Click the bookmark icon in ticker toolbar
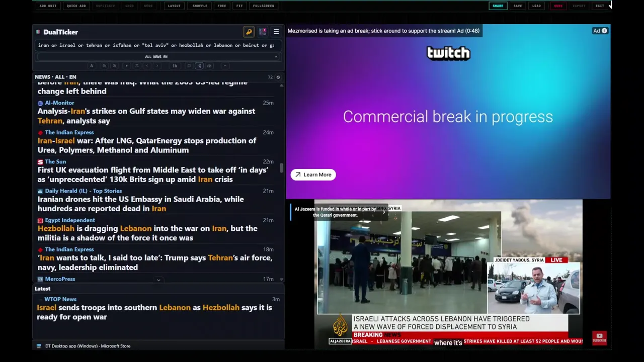The width and height of the screenshot is (644, 362). tap(189, 66)
